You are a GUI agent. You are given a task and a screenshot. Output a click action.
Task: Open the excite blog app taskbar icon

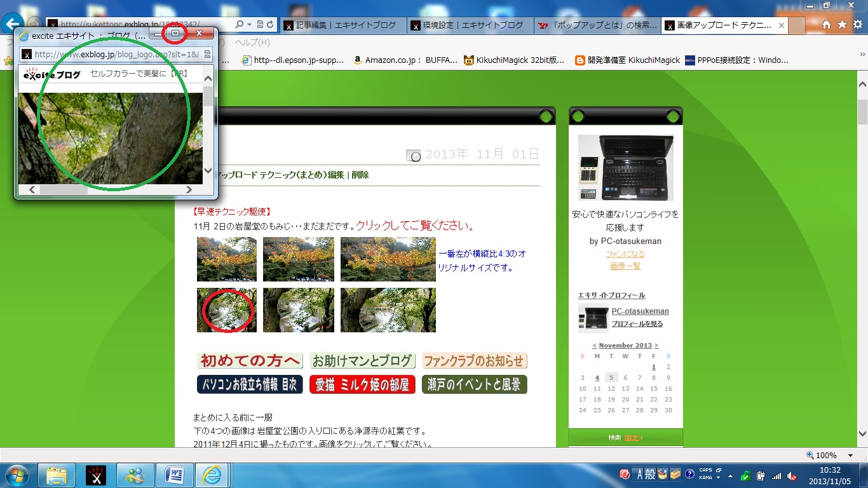tap(96, 475)
